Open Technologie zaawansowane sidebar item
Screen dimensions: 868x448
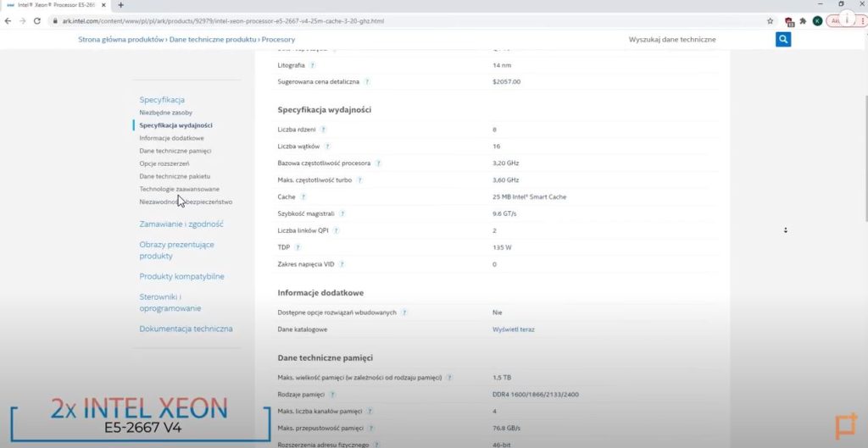[180, 189]
